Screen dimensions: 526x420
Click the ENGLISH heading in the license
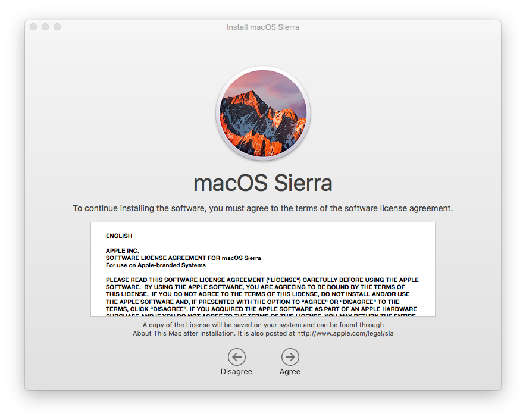119,236
